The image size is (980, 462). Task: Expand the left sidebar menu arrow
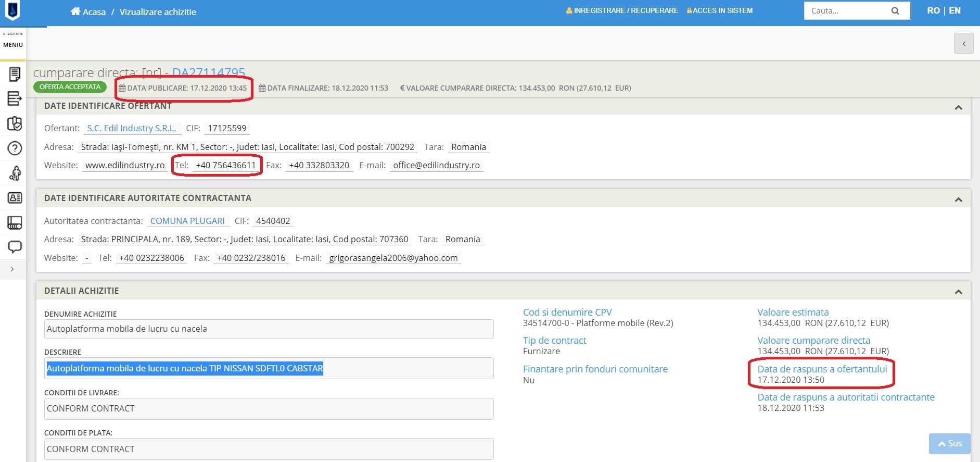click(12, 269)
